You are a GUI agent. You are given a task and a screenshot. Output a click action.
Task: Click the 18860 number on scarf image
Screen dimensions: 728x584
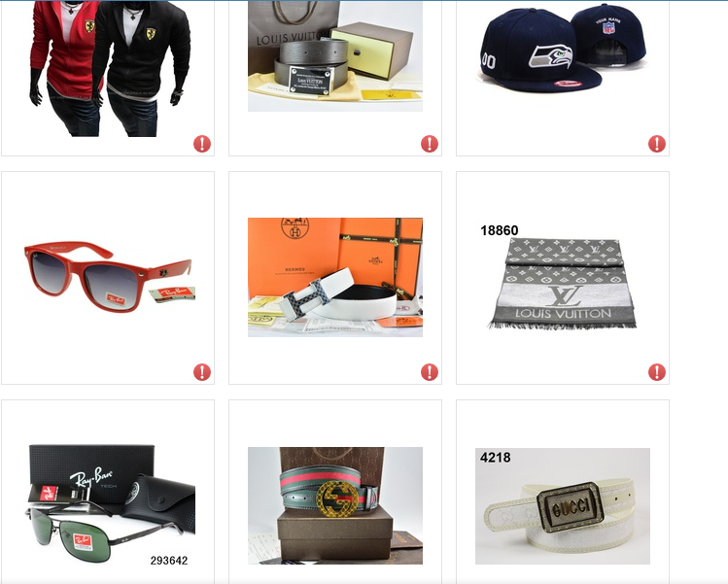click(x=500, y=230)
